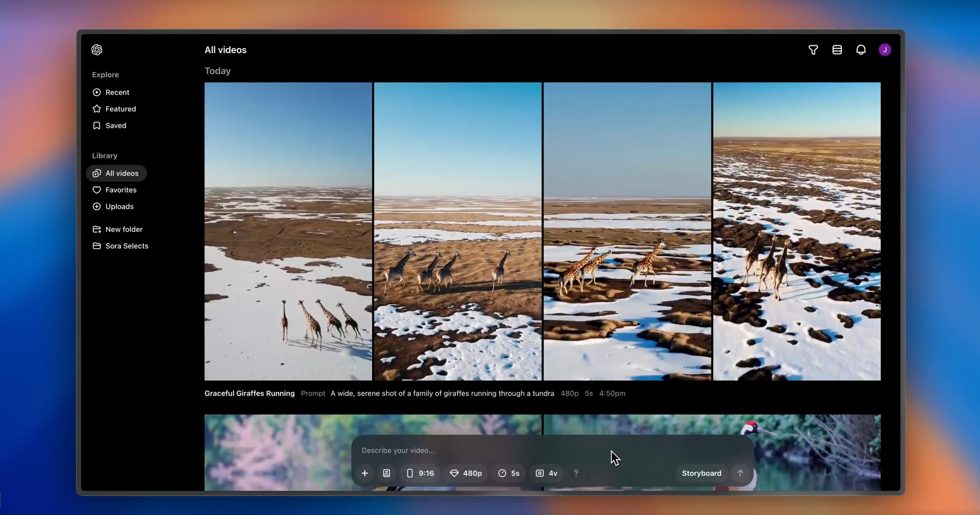Open the Featured section
Image resolution: width=980 pixels, height=515 pixels.
[x=120, y=109]
